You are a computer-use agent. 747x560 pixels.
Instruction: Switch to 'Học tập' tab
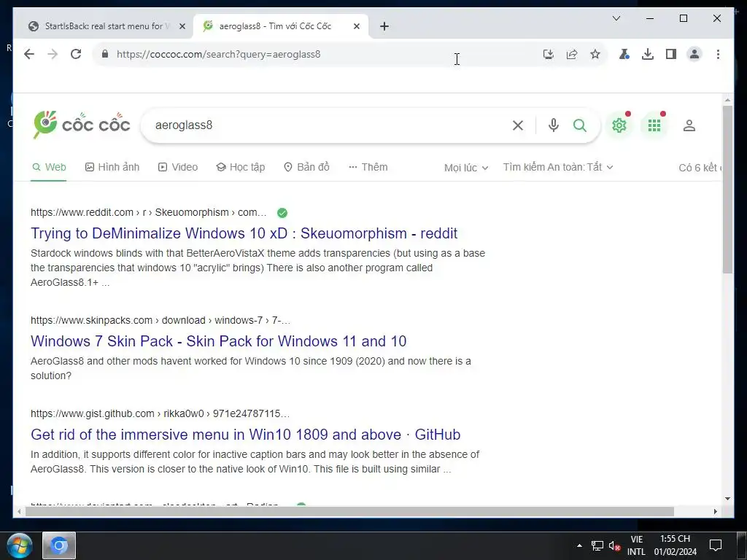point(240,167)
